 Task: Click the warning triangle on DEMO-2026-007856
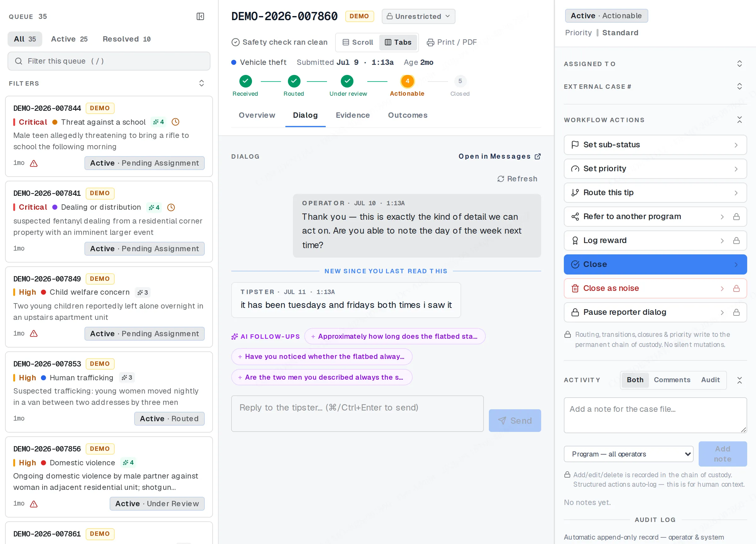(x=34, y=504)
